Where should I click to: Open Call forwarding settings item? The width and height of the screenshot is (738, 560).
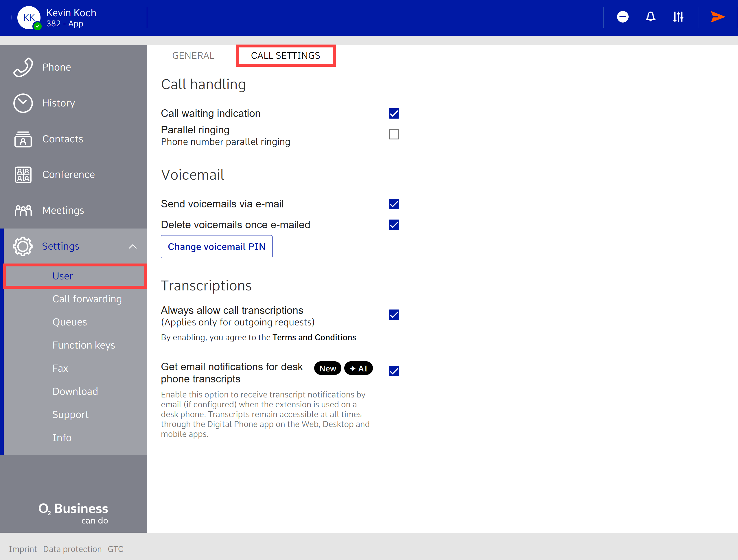(87, 299)
